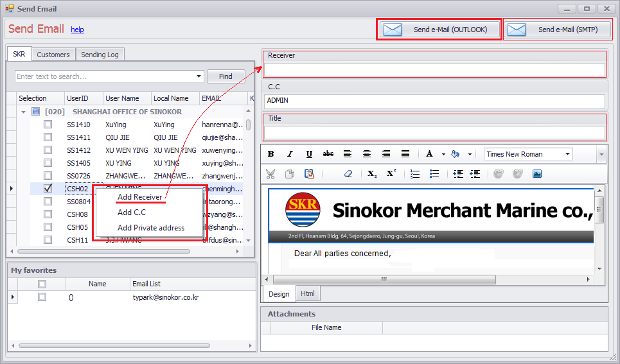This screenshot has width=620, height=364.
Task: Click the user grid vertical scrollbar thumb
Action: tap(248, 125)
